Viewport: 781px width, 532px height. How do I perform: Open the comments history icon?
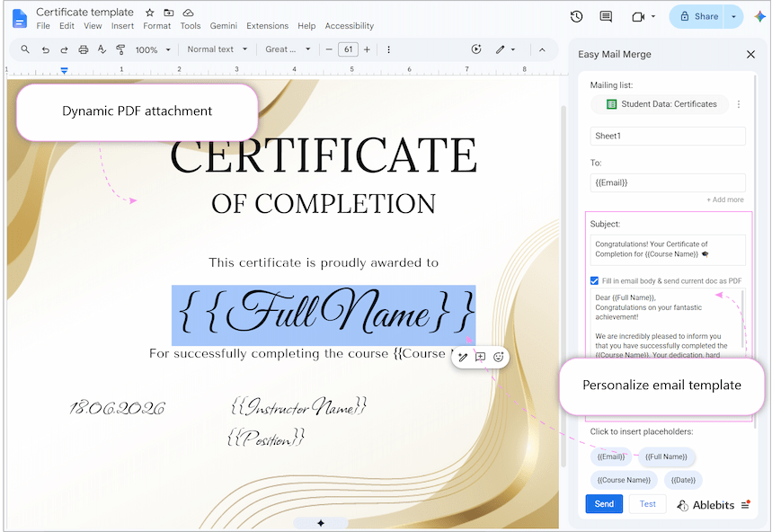tap(606, 16)
